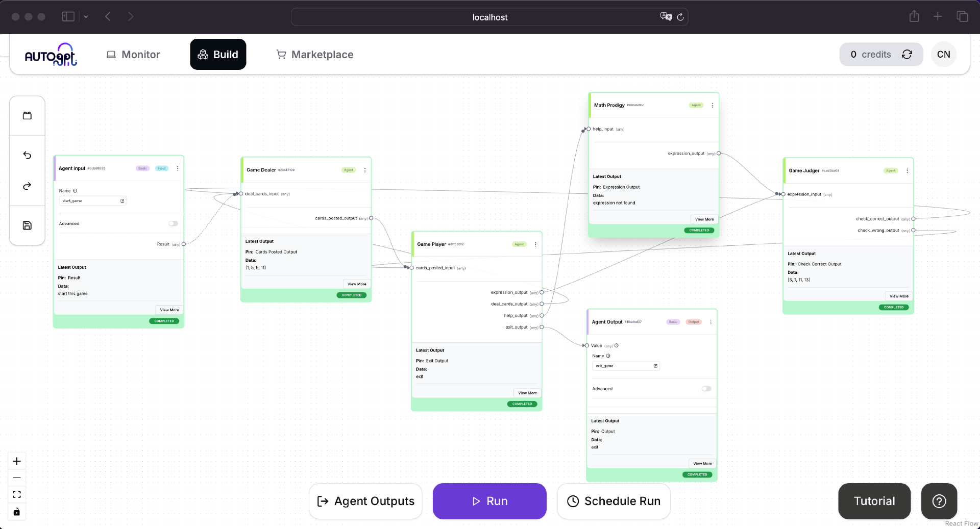Open the Agent Output node options menu
This screenshot has width=980, height=529.
(710, 322)
